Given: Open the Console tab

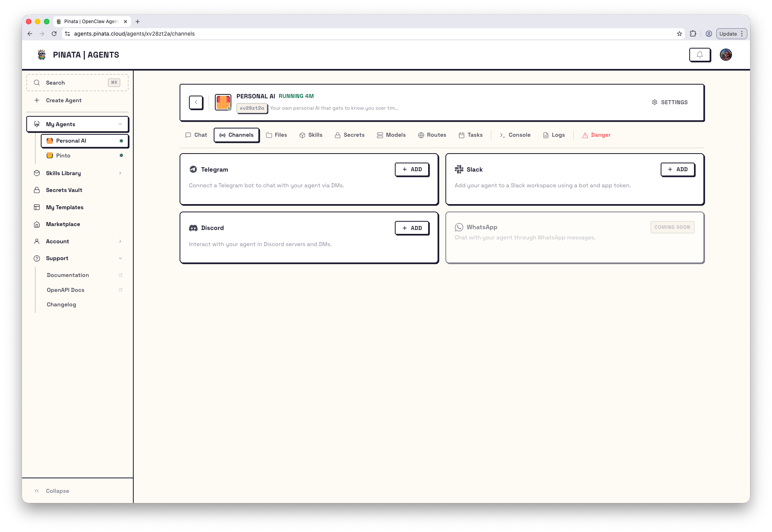Looking at the screenshot, I should 515,135.
